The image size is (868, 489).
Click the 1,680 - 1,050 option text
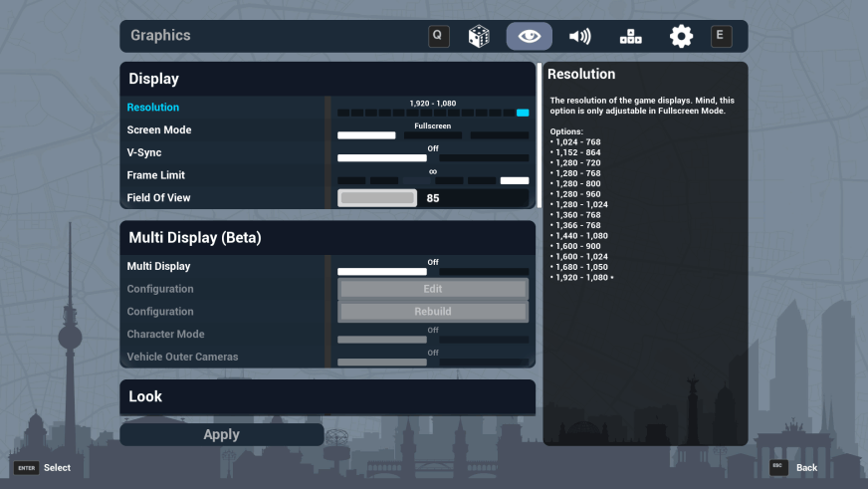(x=581, y=267)
